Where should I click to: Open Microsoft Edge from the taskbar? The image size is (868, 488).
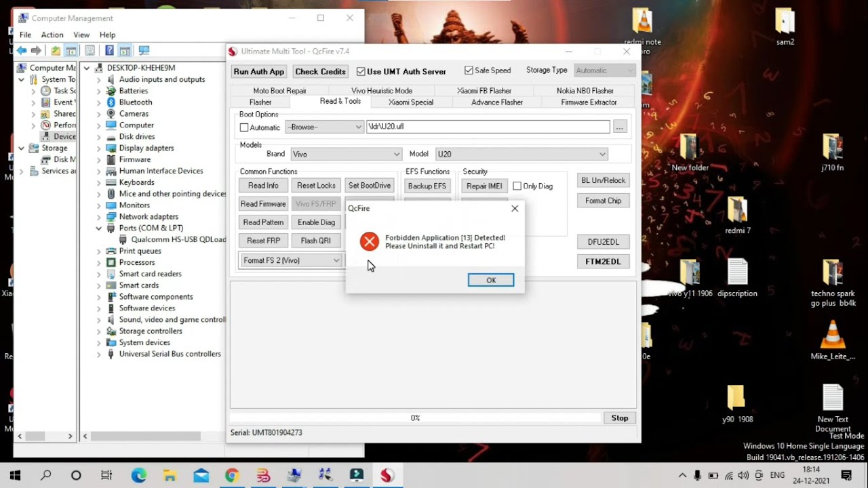coord(138,475)
